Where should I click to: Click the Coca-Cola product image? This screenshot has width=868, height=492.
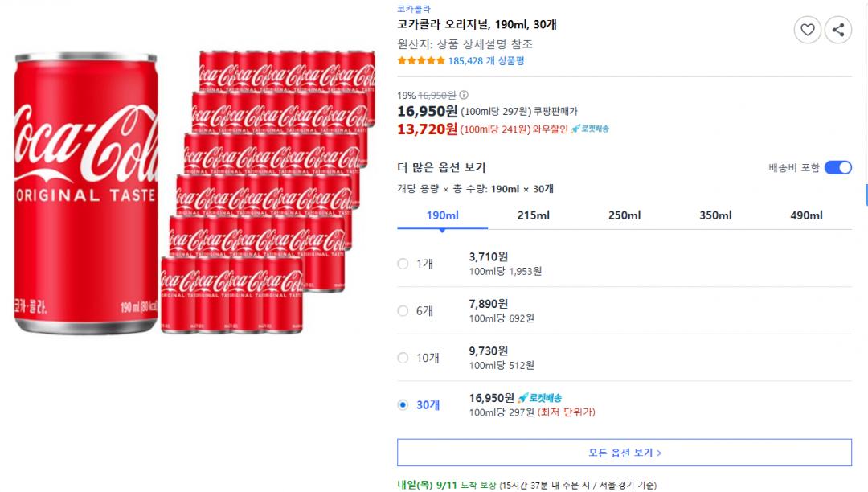193,193
